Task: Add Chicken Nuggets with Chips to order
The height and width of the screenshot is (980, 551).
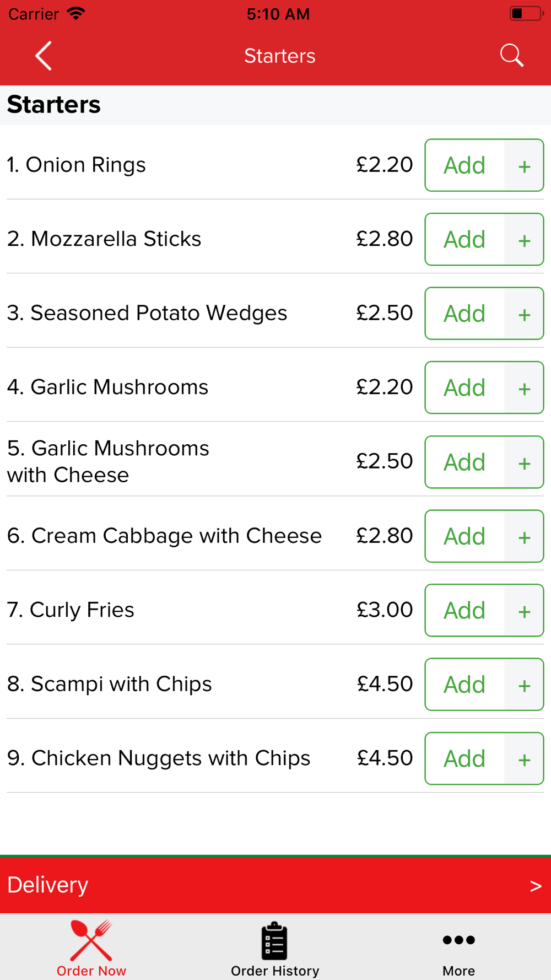Action: 464,759
